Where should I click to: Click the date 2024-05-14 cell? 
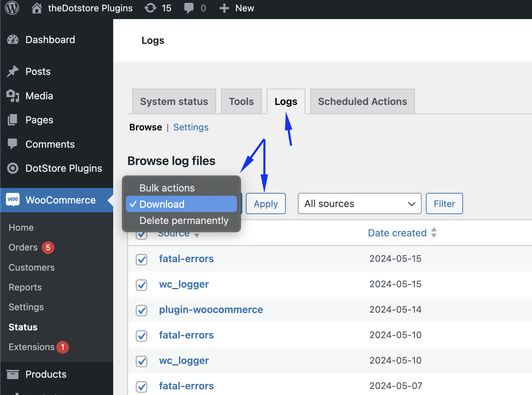click(x=395, y=309)
